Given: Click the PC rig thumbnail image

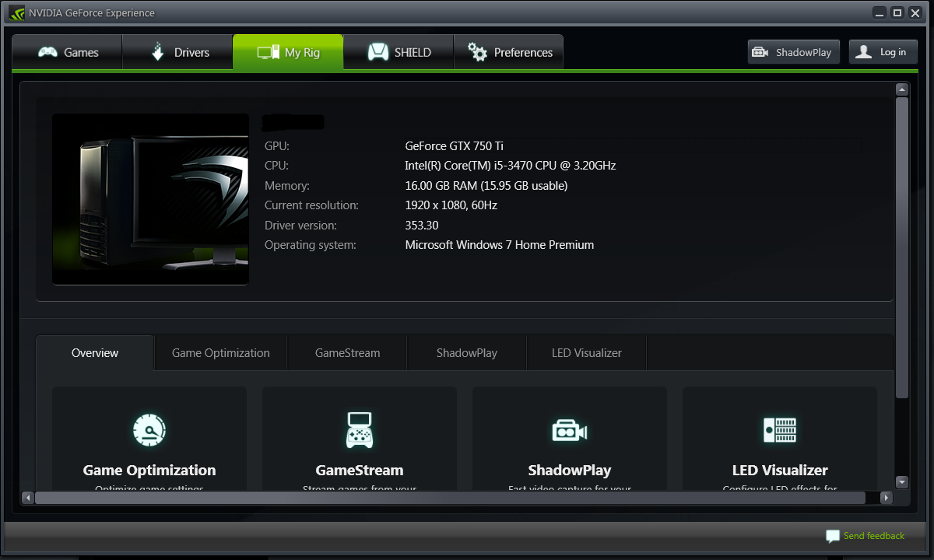Looking at the screenshot, I should click(x=150, y=199).
